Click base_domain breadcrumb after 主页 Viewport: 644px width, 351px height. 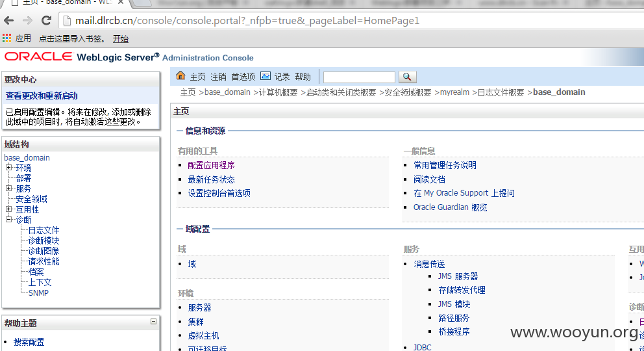coord(227,92)
